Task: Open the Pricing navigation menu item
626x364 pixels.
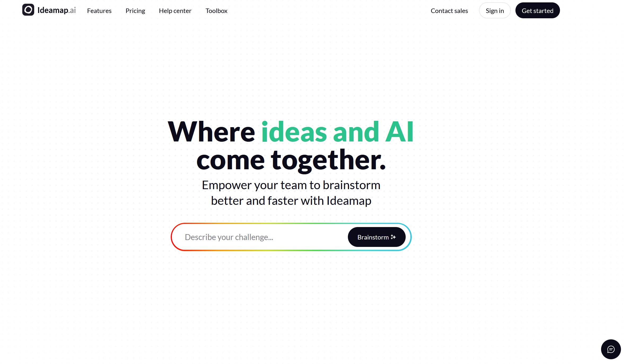Action: point(135,10)
